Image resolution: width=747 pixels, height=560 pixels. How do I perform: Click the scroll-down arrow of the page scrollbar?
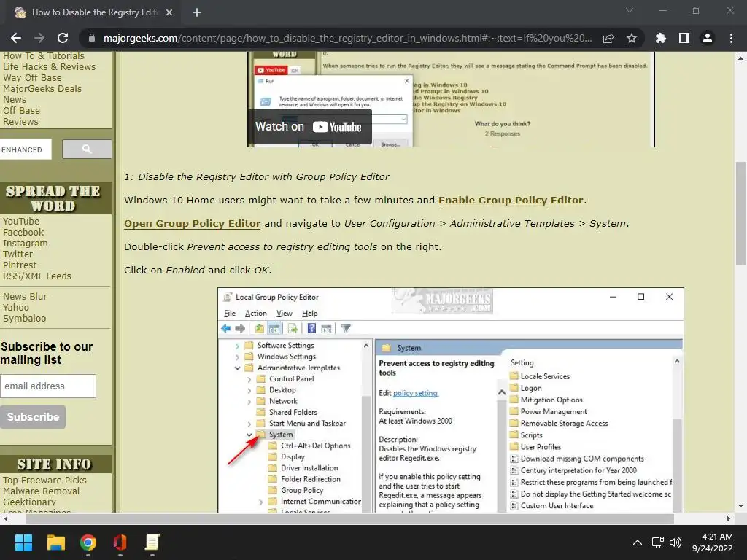(740, 506)
